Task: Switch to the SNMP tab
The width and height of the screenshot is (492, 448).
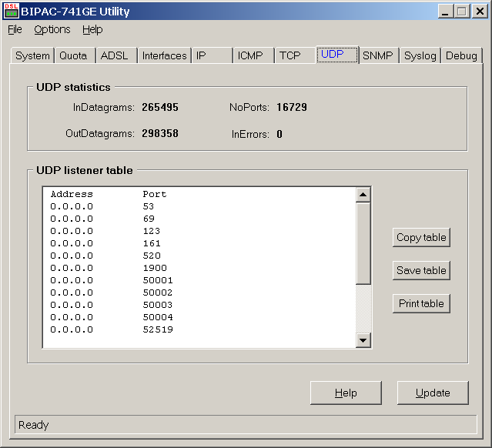Action: tap(379, 55)
